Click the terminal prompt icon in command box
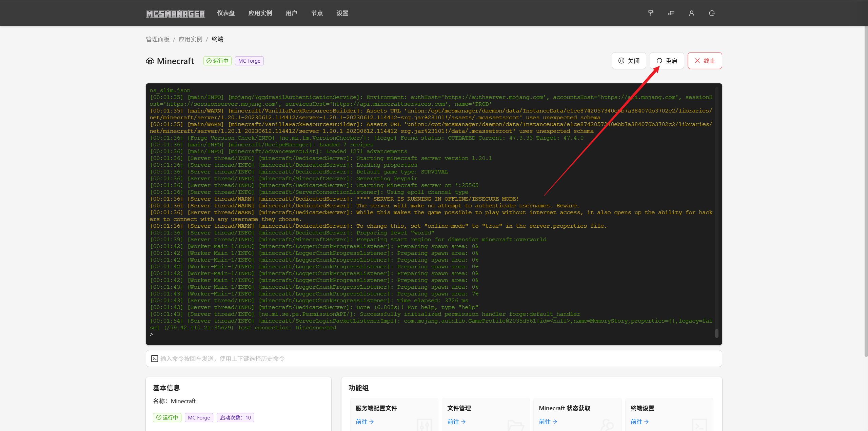Screen dimensions: 868x431 click(155, 358)
